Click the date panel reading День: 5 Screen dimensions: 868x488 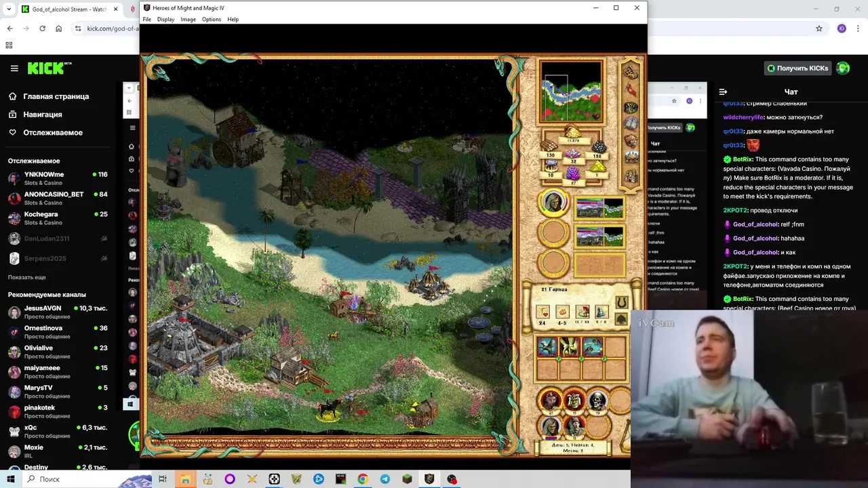573,447
